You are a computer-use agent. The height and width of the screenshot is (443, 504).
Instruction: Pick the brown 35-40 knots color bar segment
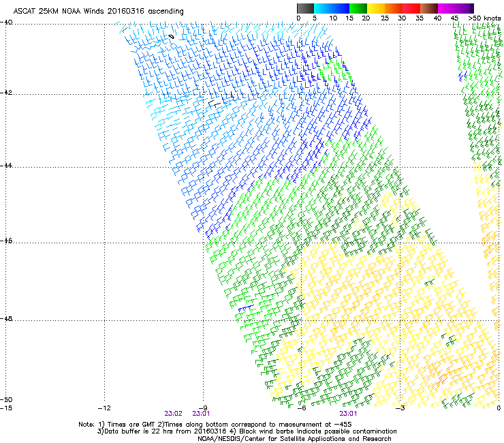[x=429, y=8]
